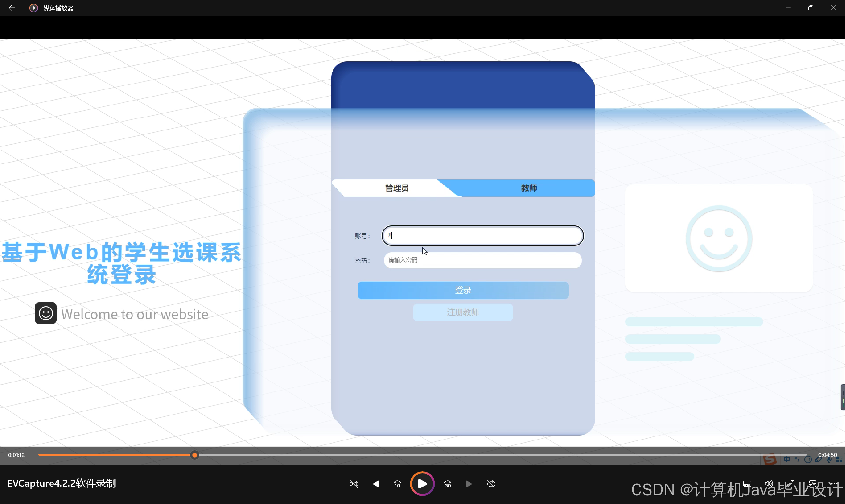Skip forward 30 seconds

[x=448, y=484]
